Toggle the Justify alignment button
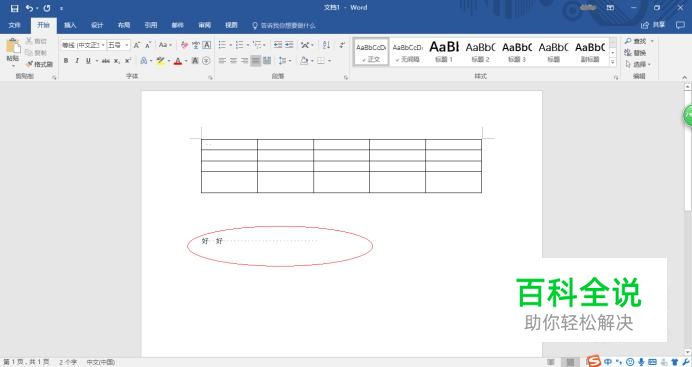Screen dimensions: 692x367 tap(256, 61)
